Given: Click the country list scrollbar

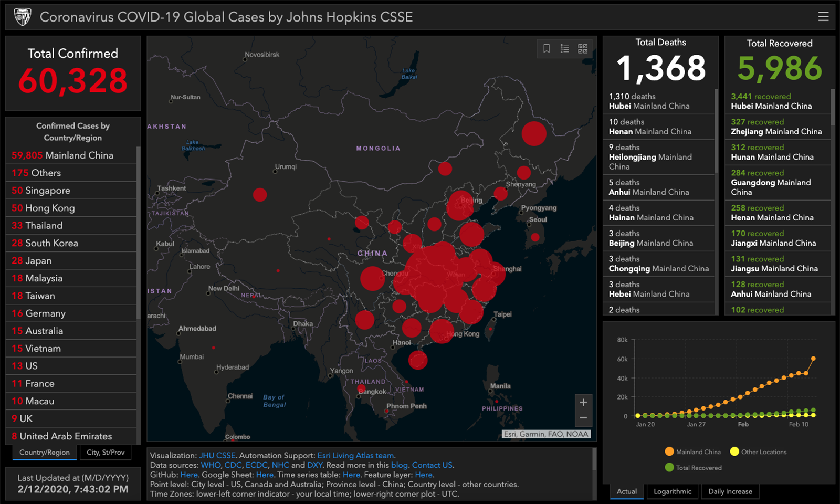Looking at the screenshot, I should pyautogui.click(x=139, y=233).
